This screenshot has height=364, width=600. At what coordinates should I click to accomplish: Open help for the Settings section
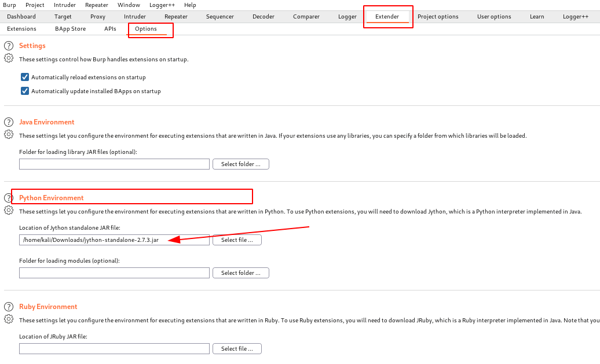coord(9,46)
